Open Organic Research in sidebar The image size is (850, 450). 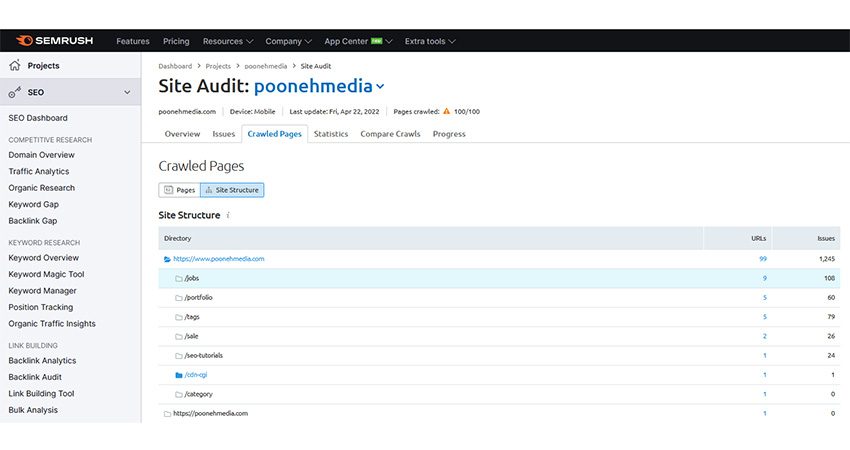pyautogui.click(x=41, y=188)
